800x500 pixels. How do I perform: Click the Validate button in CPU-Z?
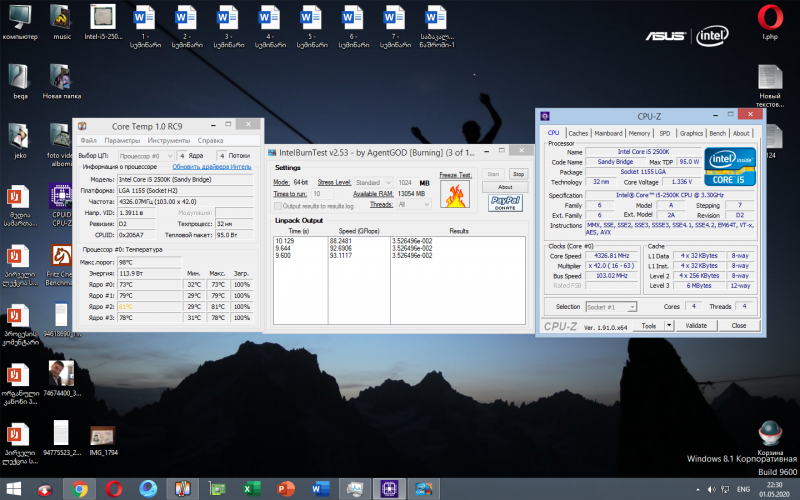[x=698, y=326]
